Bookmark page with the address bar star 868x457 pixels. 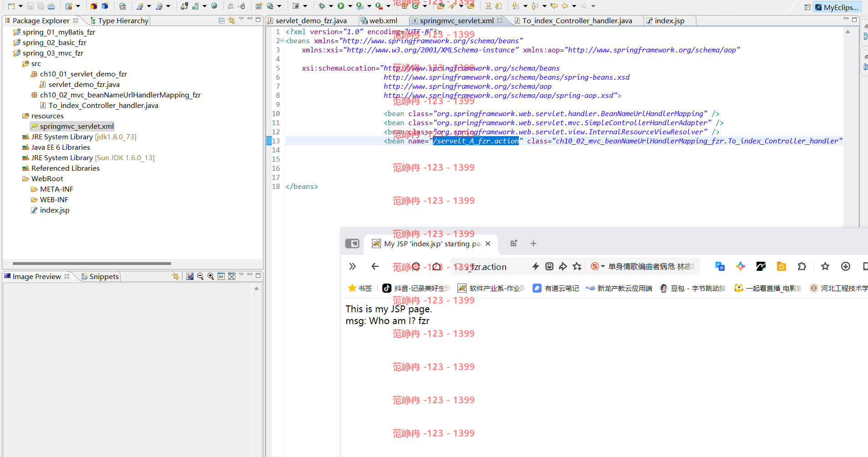pyautogui.click(x=577, y=267)
